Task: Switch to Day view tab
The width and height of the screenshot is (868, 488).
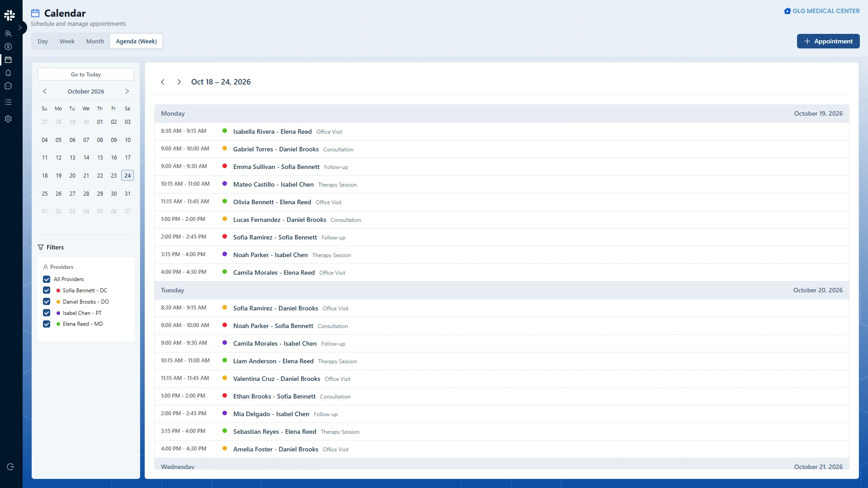Action: click(x=42, y=41)
